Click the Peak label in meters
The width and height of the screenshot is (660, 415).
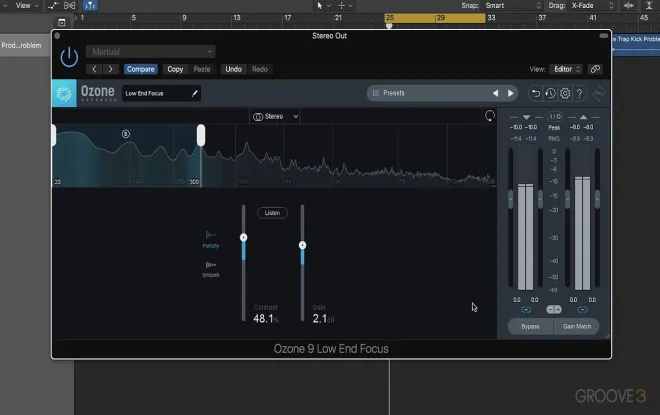click(x=554, y=127)
